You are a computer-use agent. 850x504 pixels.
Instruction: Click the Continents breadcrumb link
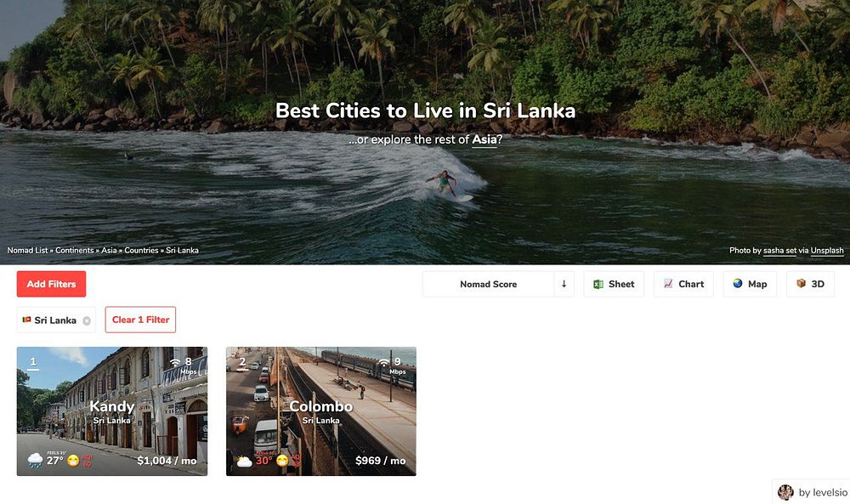click(74, 251)
